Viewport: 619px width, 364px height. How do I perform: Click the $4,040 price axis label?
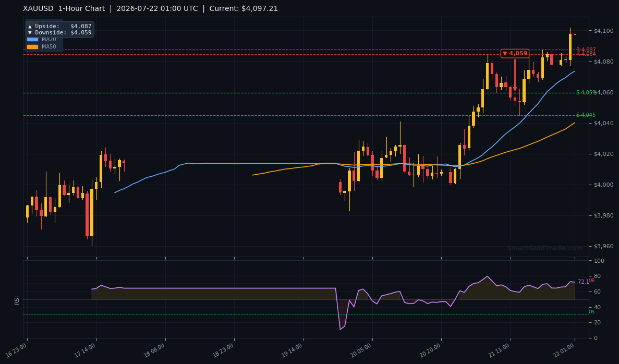coord(603,123)
